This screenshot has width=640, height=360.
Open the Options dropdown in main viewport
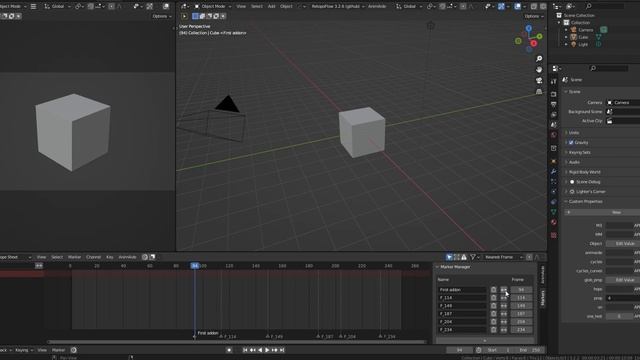pyautogui.click(x=534, y=16)
